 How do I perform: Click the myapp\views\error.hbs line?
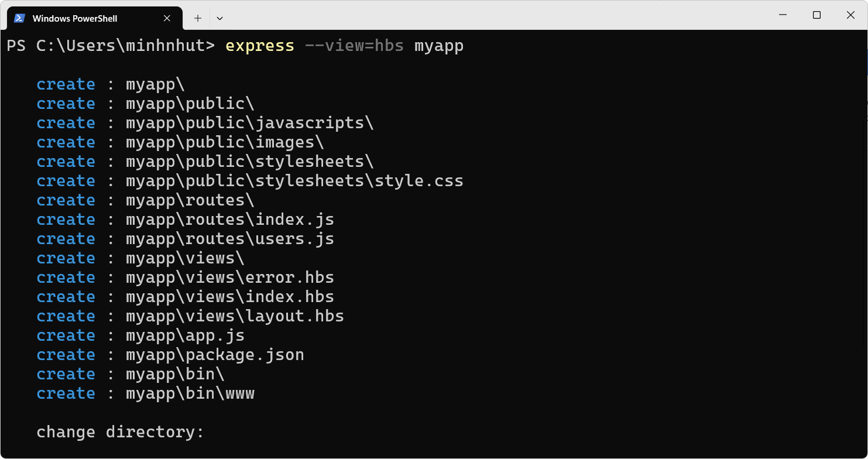[x=185, y=278]
